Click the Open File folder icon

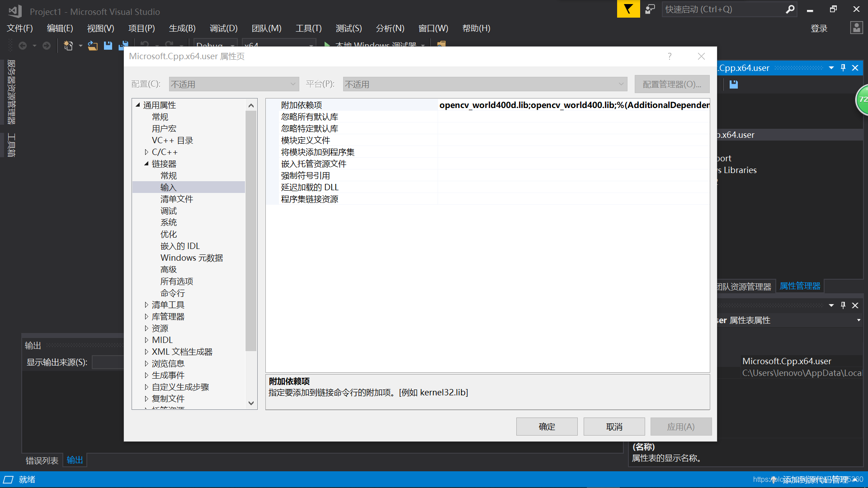(93, 46)
